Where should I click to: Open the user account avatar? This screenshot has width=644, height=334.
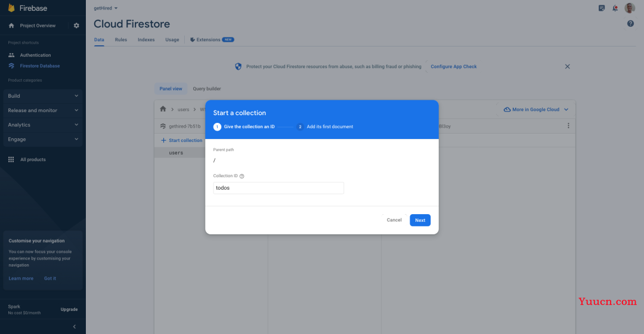point(630,8)
